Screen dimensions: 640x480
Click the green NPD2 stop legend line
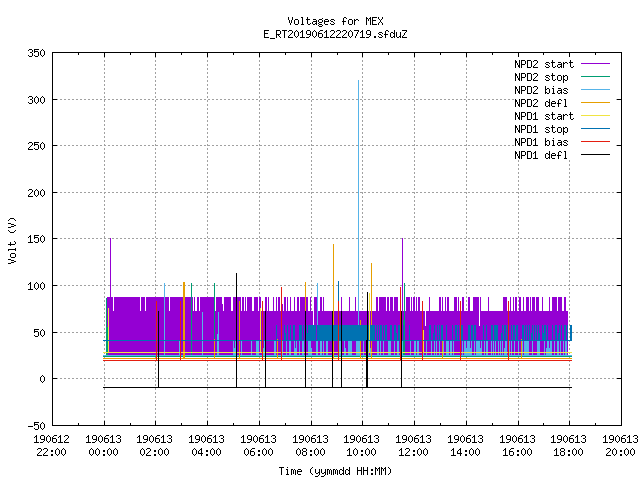596,77
